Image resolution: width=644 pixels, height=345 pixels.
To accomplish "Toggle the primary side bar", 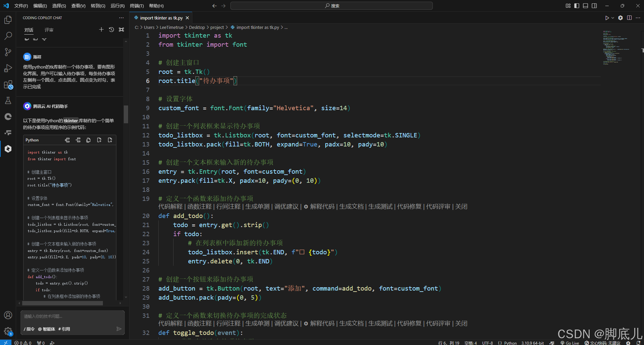I will [577, 6].
